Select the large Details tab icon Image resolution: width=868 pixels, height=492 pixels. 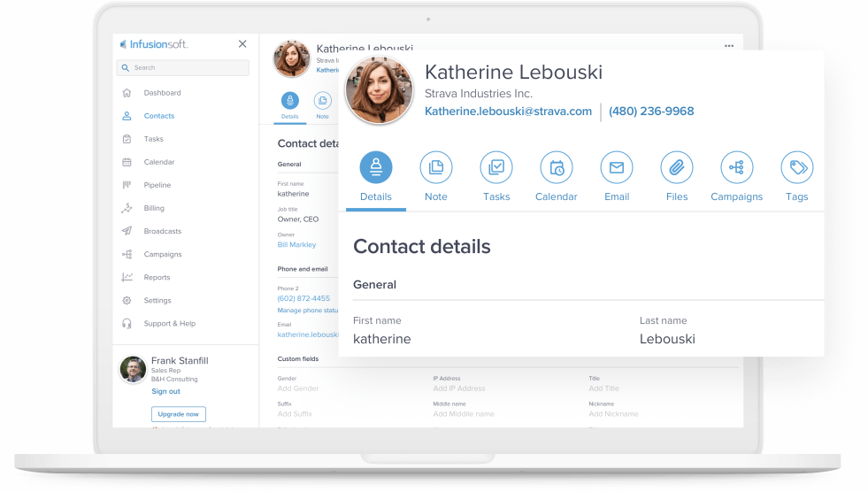[x=376, y=167]
